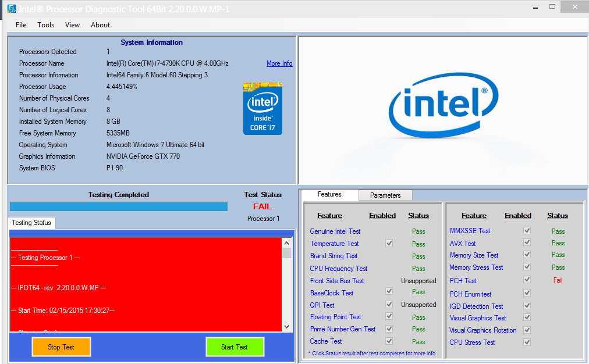This screenshot has height=364, width=589.
Task: Click the Processor Usage percentage value
Action: [x=122, y=87]
